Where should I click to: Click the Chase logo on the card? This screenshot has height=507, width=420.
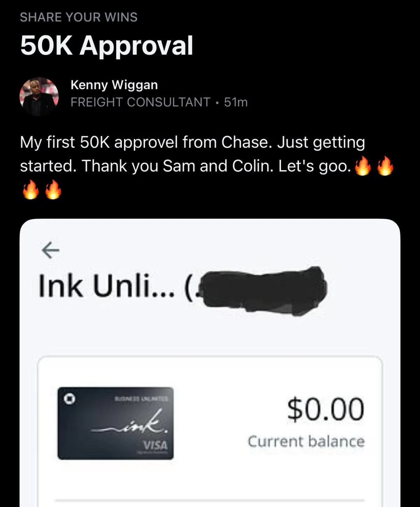pyautogui.click(x=69, y=399)
